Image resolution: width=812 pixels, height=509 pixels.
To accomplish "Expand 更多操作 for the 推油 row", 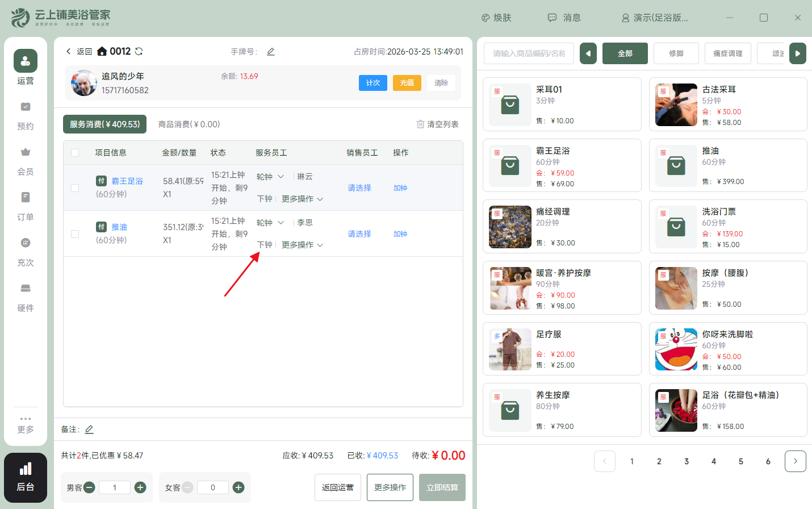I will coord(303,245).
